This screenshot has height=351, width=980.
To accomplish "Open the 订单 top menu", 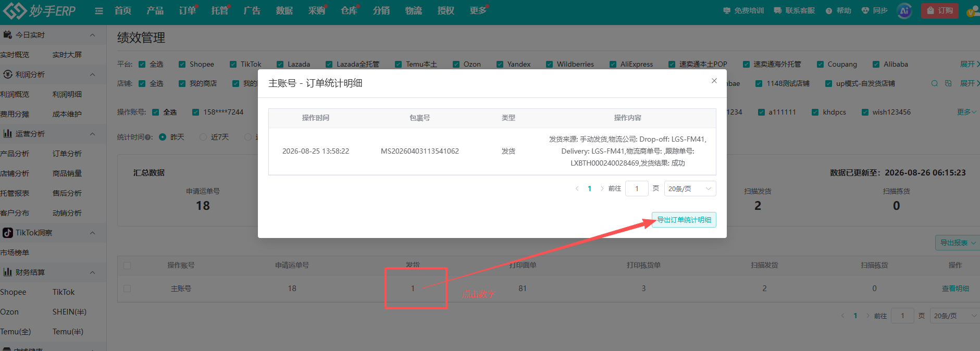I will pyautogui.click(x=188, y=10).
